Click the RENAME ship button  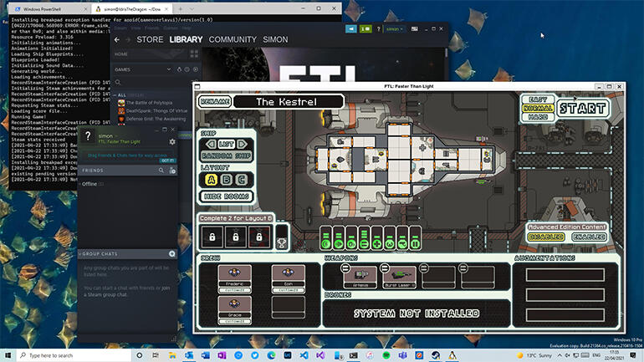click(214, 101)
